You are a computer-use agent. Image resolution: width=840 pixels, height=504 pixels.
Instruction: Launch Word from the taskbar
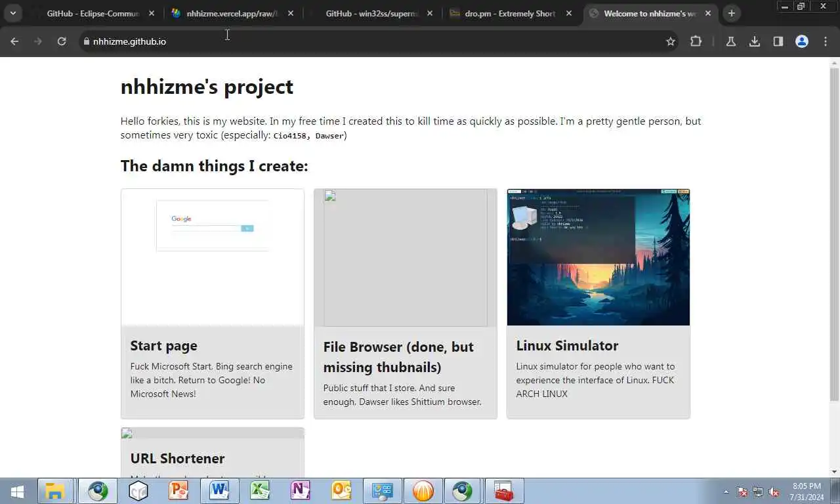[219, 491]
